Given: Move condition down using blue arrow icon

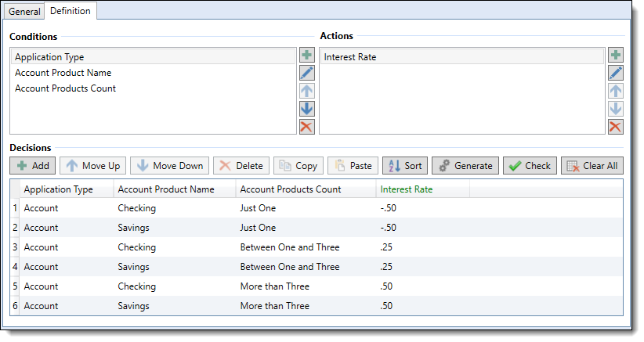Looking at the screenshot, I should pos(307,109).
